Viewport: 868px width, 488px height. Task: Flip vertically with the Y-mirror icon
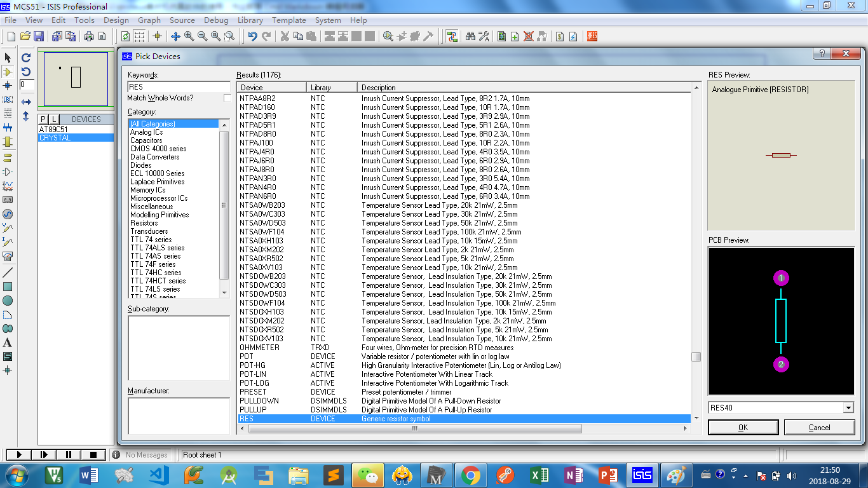[26, 116]
